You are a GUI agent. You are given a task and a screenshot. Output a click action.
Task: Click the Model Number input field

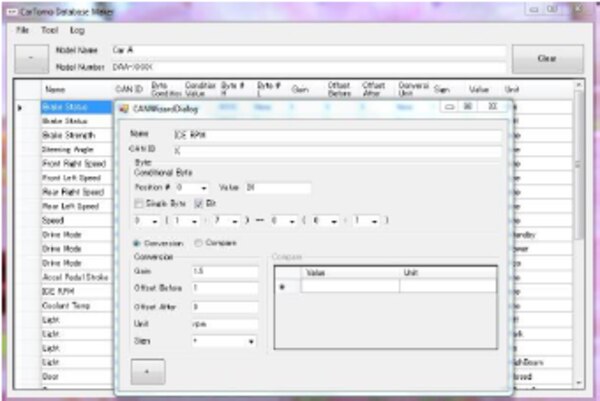tap(308, 67)
